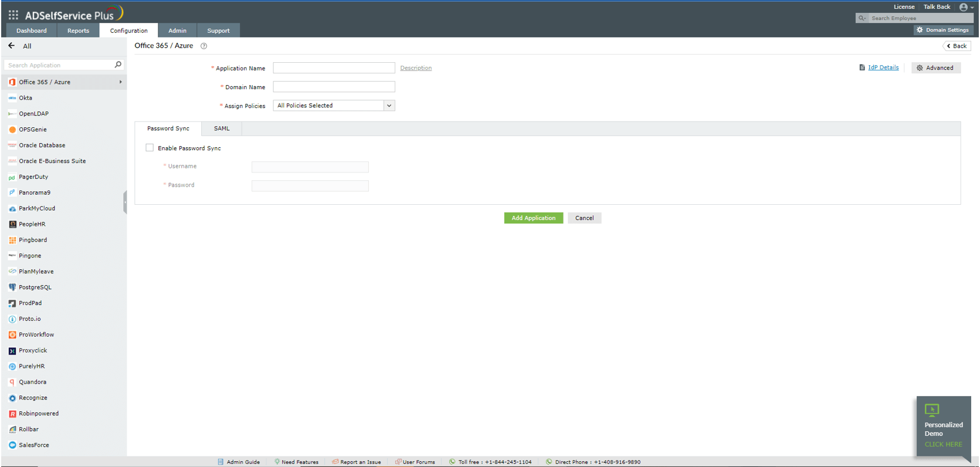
Task: Click the Application Name input field
Action: [x=334, y=68]
